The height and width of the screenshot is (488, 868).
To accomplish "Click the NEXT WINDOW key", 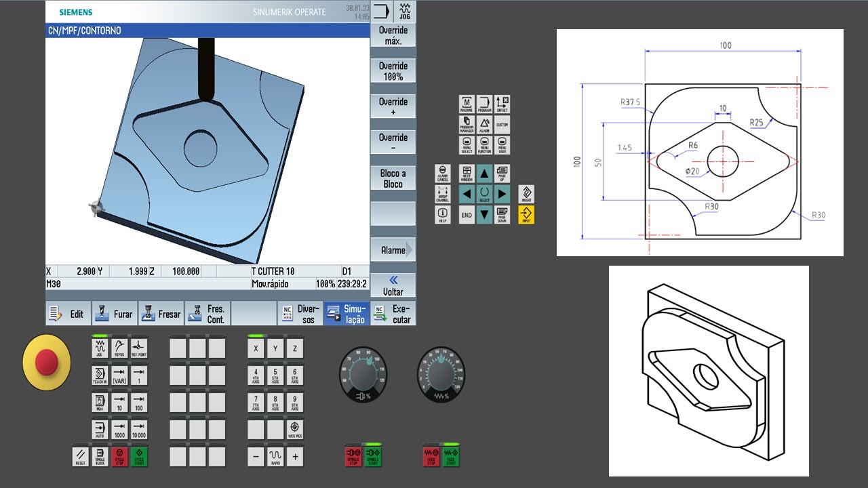I will click(x=467, y=174).
